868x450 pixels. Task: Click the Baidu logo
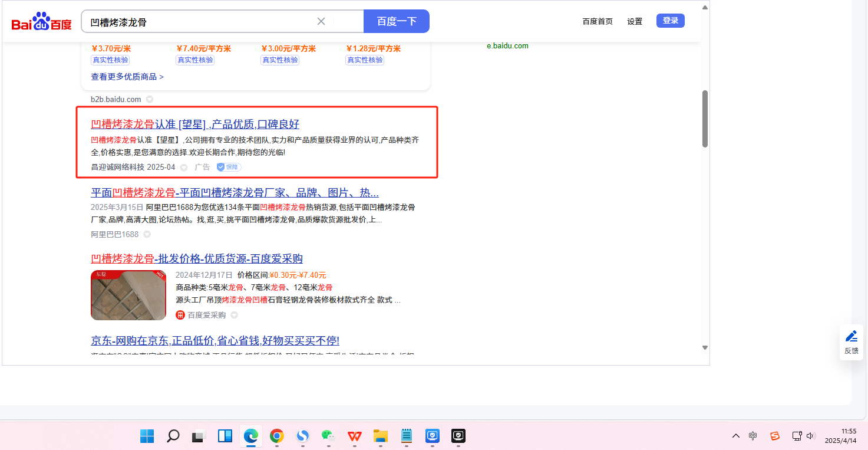[41, 22]
